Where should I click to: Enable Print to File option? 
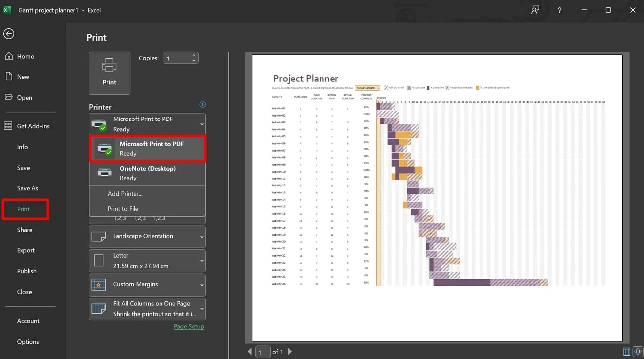click(x=123, y=209)
